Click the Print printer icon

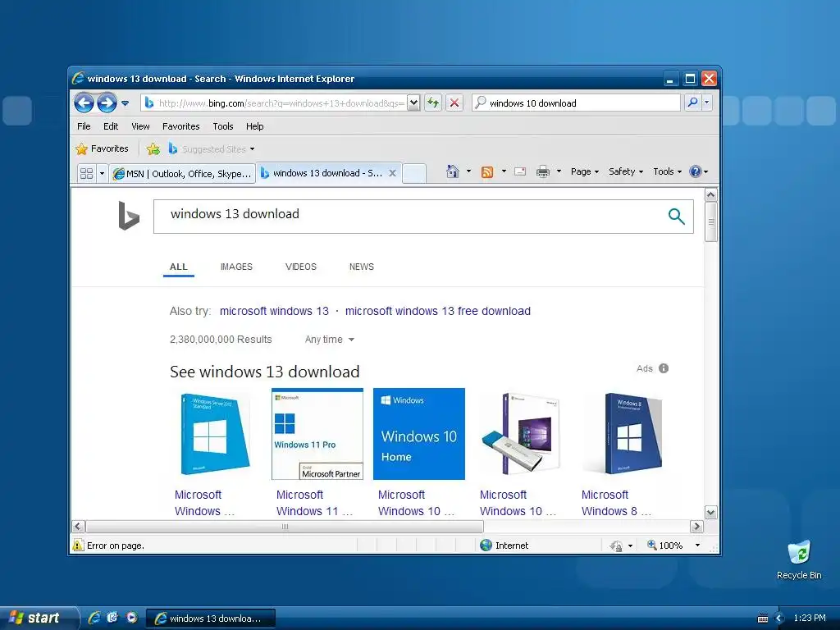543,171
